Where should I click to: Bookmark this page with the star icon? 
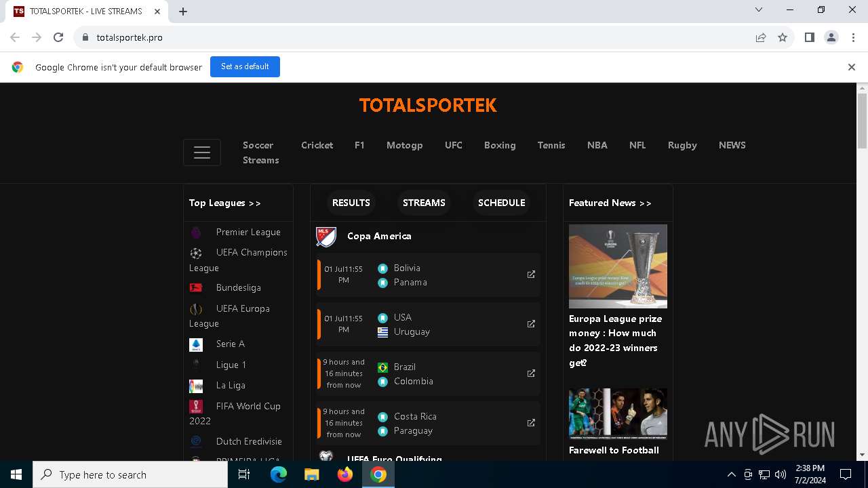coord(783,37)
